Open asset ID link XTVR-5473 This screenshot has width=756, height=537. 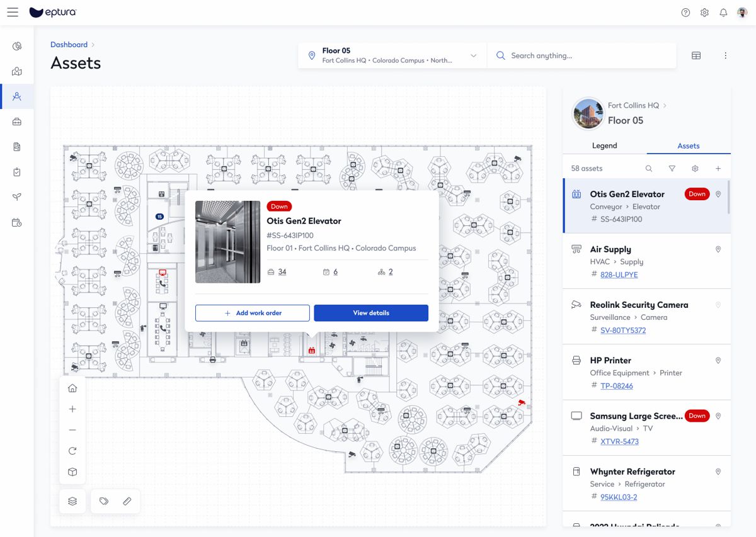click(x=619, y=441)
